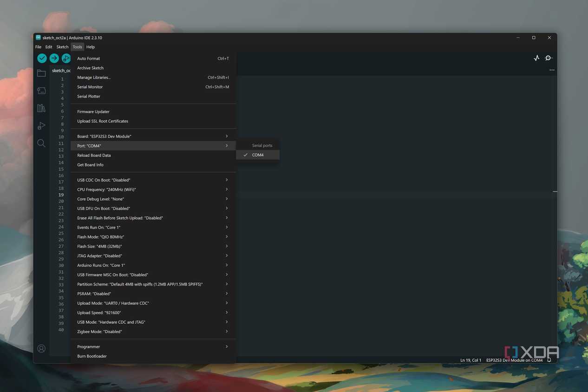The image size is (588, 392).
Task: Expand the Upload Speed "921600" submenu
Action: tap(153, 313)
